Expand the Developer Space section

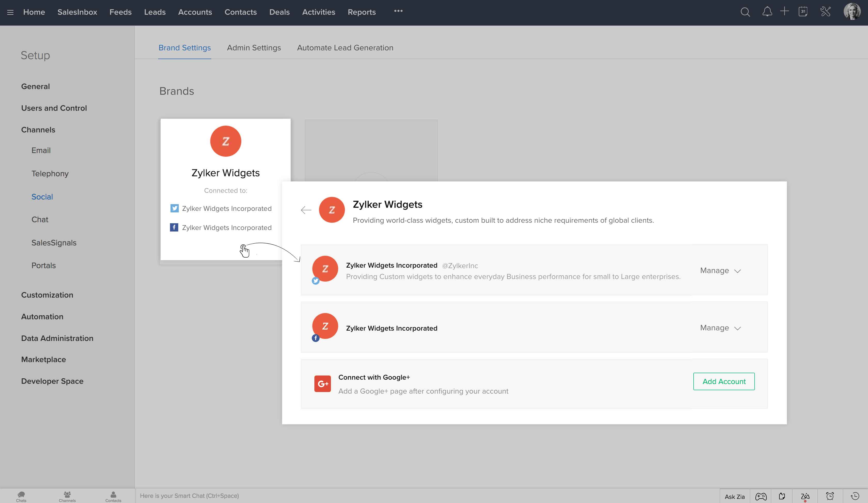pyautogui.click(x=52, y=381)
